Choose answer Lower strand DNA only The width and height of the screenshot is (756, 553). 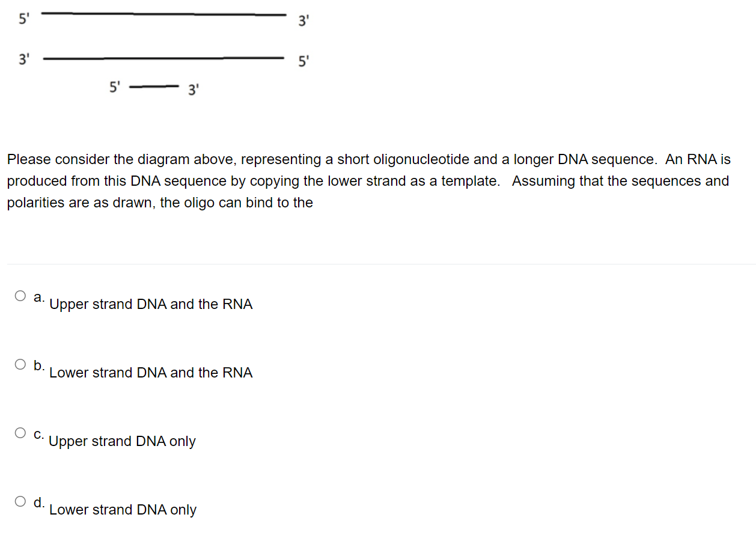point(123,510)
